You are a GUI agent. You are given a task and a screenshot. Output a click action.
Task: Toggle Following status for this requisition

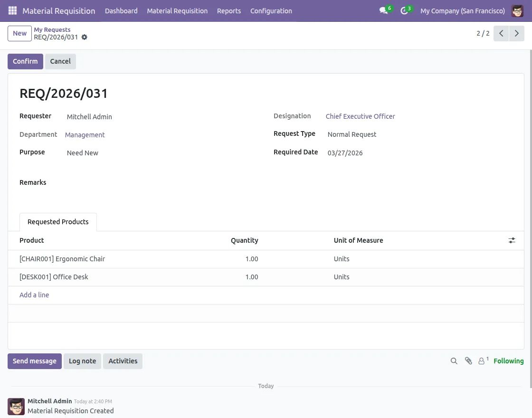point(508,361)
